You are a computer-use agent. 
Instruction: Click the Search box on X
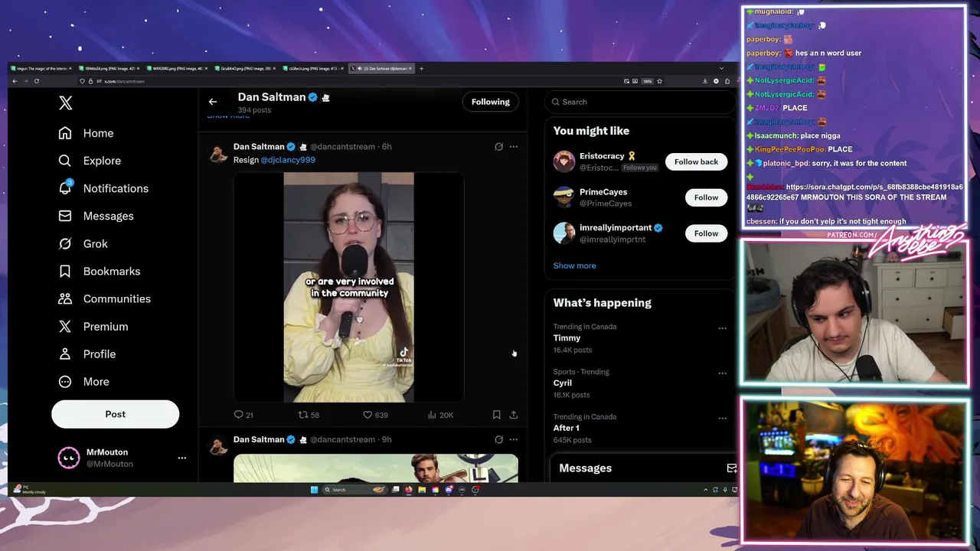640,102
